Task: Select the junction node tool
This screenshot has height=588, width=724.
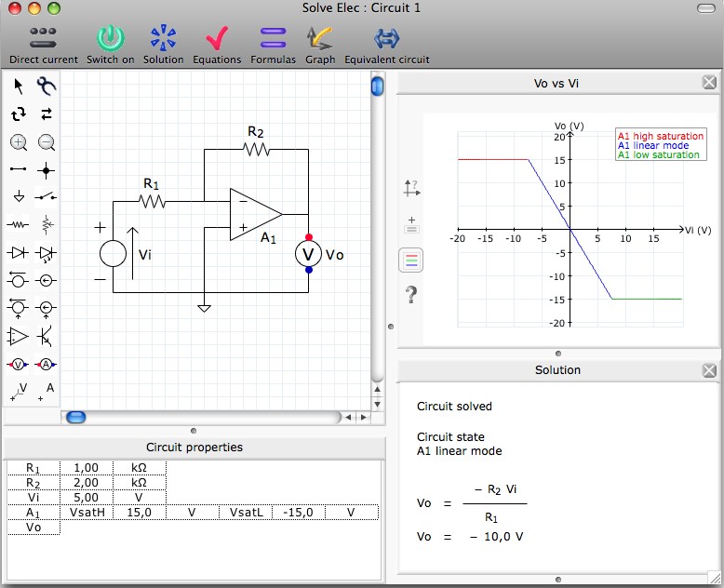Action: 46,170
